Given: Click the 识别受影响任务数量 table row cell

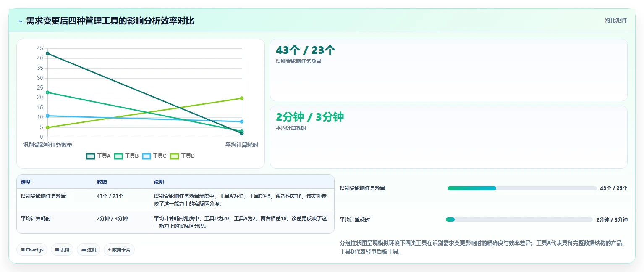Looking at the screenshot, I should [x=43, y=196].
